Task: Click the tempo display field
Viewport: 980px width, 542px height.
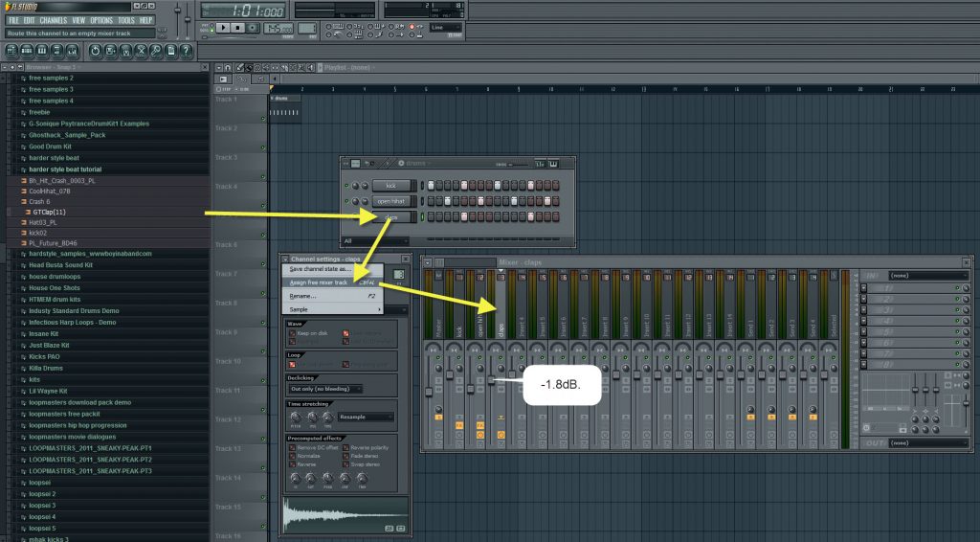Action: (278, 29)
